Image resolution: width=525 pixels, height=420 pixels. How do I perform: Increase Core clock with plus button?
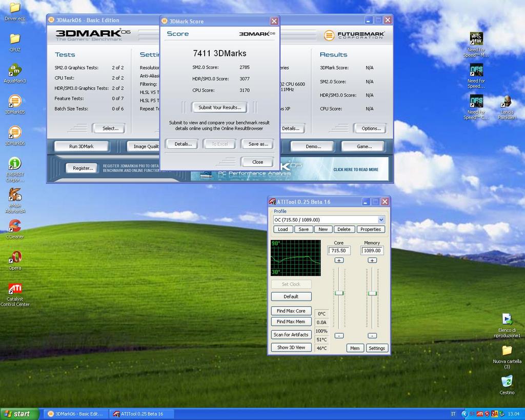[339, 260]
